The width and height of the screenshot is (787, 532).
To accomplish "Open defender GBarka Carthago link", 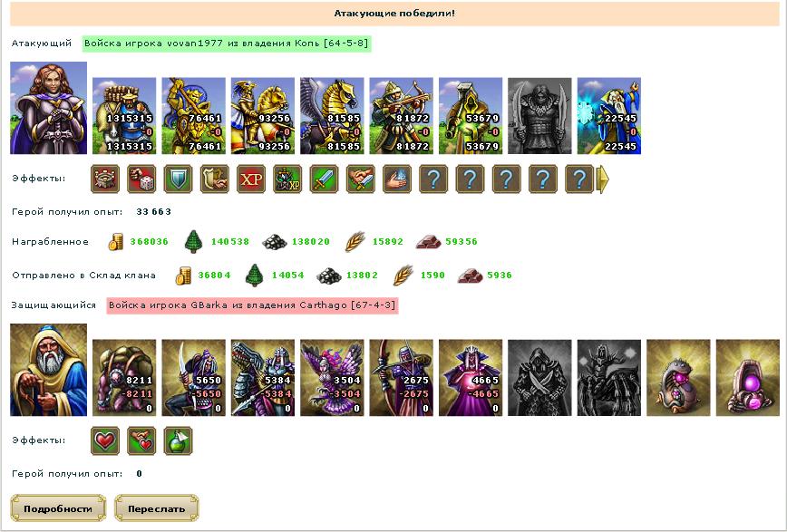I will pos(252,305).
